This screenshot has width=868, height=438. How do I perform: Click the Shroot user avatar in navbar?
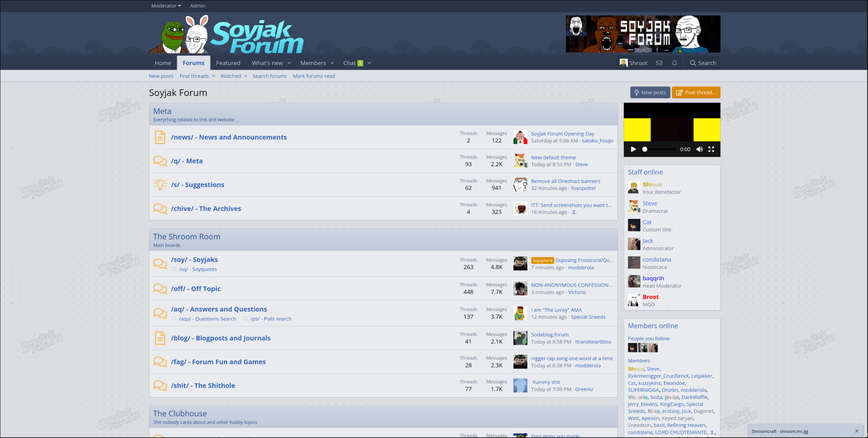point(623,63)
